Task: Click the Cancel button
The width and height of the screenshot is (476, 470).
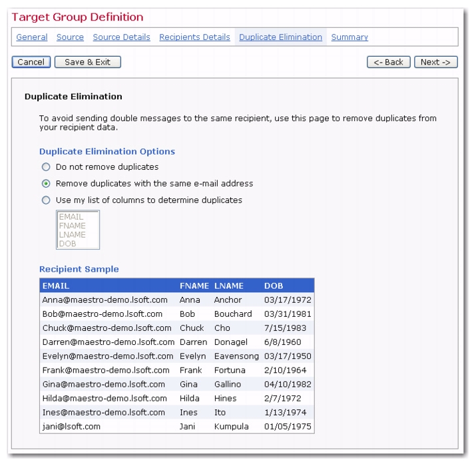Action: (31, 62)
